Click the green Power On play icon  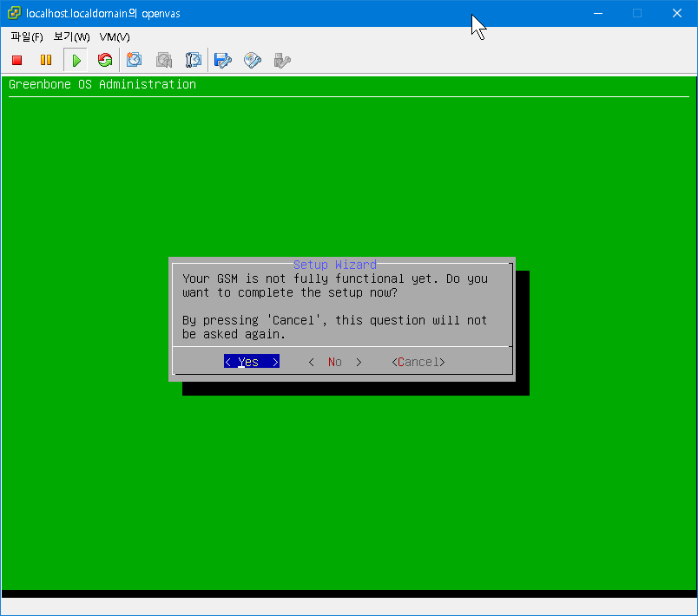[76, 60]
